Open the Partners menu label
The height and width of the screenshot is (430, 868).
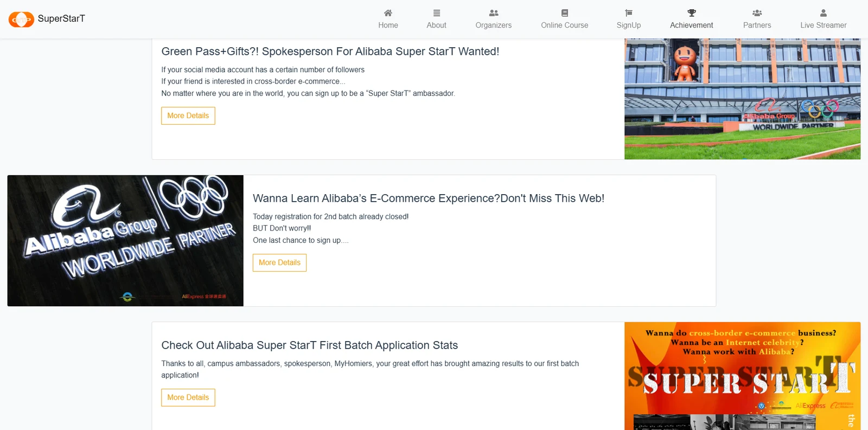tap(757, 25)
